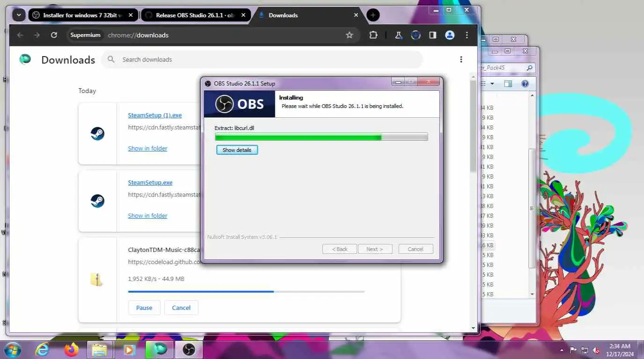This screenshot has width=644, height=359.
Task: Switch to Supermium on the taskbar
Action: (x=160, y=349)
